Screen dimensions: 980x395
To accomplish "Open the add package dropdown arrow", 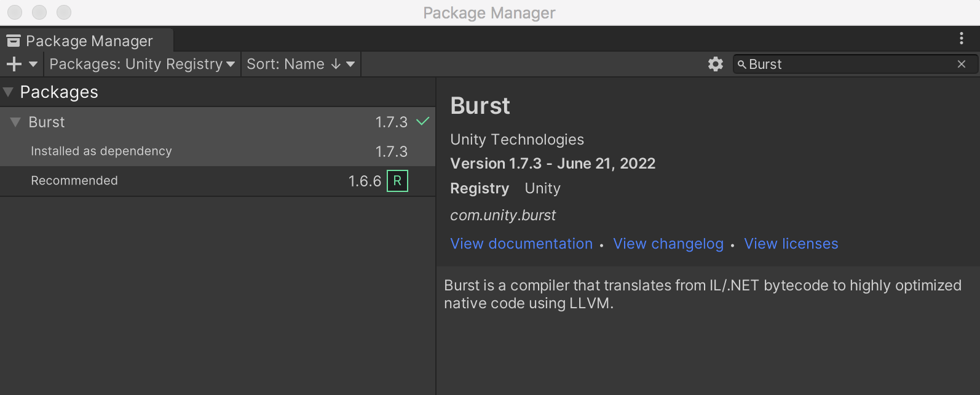I will 33,64.
